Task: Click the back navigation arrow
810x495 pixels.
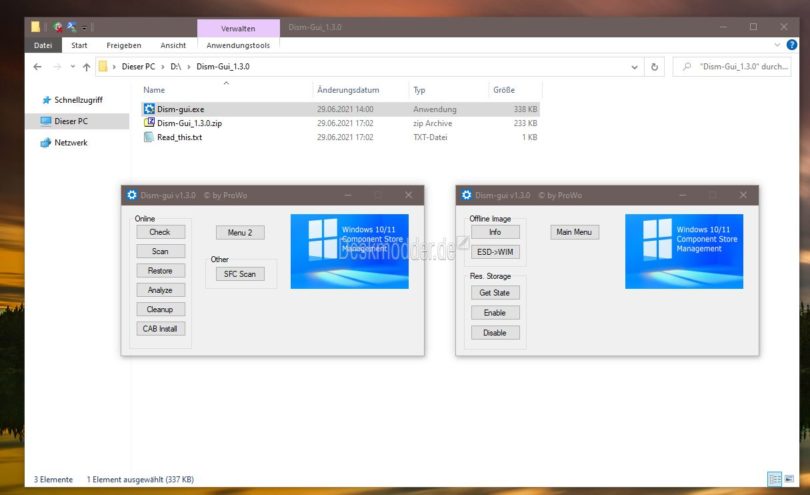Action: click(x=37, y=67)
